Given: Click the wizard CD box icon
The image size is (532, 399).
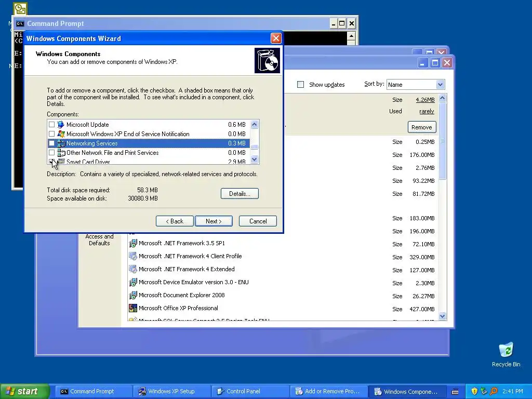Looking at the screenshot, I should (x=268, y=60).
